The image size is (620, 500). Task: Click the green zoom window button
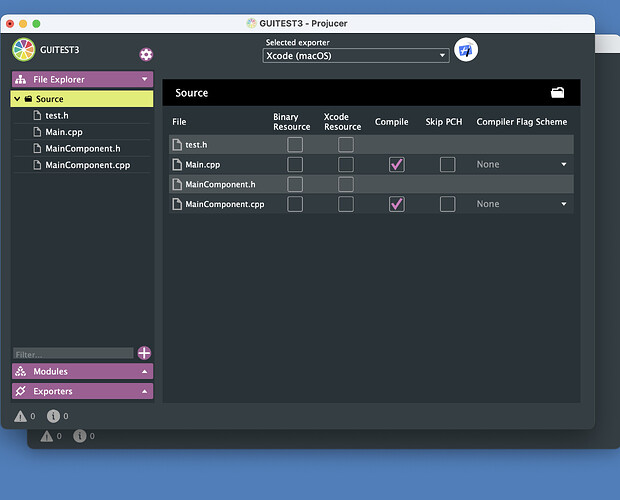point(36,24)
